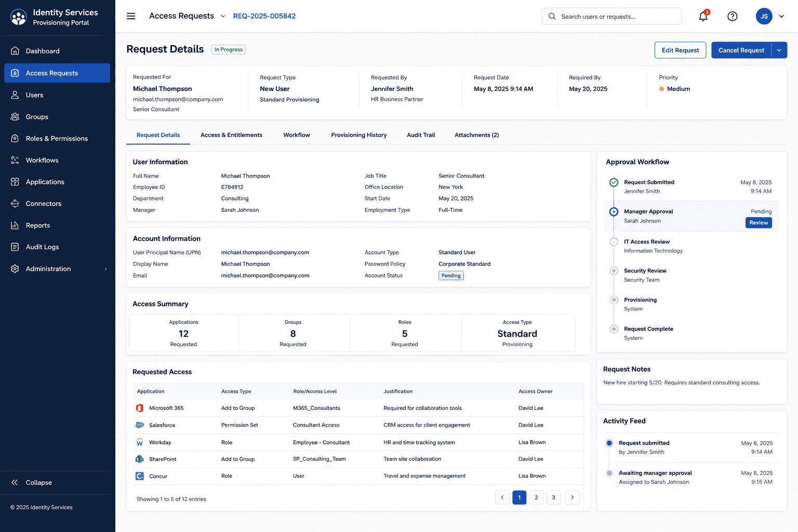This screenshot has width=798, height=532.
Task: Expand the Cancel Request split-button arrow
Action: pos(779,50)
